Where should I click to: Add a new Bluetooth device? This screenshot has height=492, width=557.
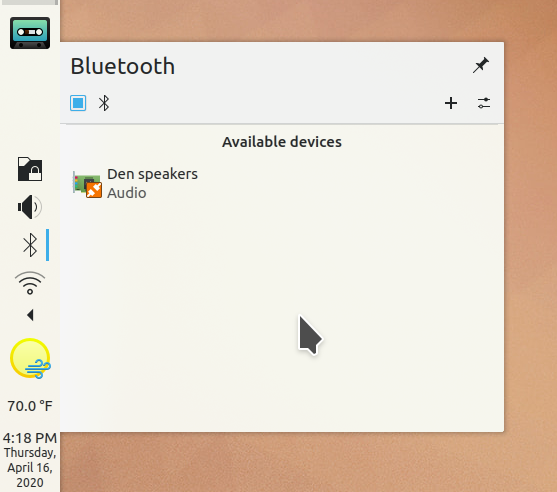pyautogui.click(x=451, y=103)
